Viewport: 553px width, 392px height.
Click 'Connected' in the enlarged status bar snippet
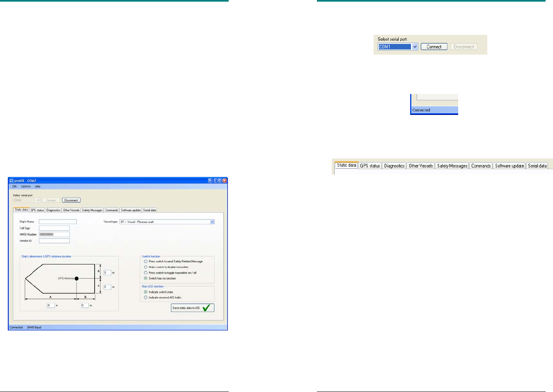[x=421, y=110]
